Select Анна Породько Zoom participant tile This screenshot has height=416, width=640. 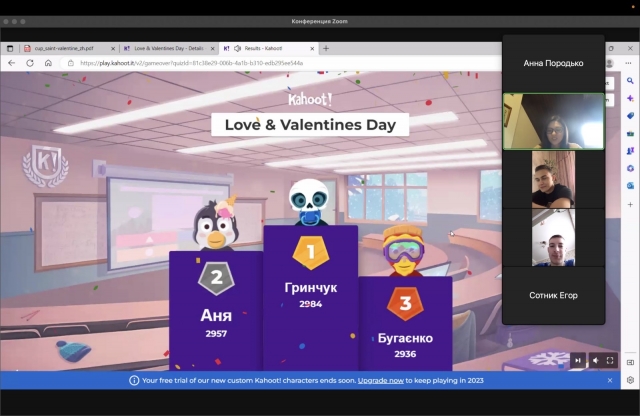point(553,63)
